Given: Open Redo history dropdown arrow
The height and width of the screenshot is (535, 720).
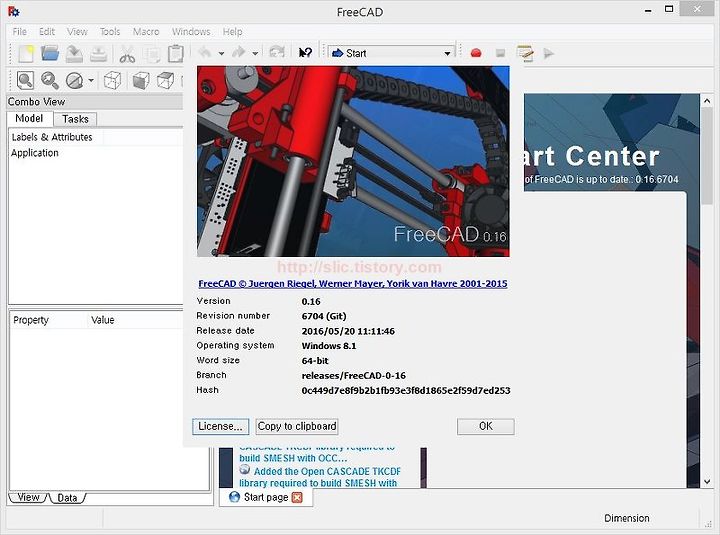Looking at the screenshot, I should click(255, 53).
